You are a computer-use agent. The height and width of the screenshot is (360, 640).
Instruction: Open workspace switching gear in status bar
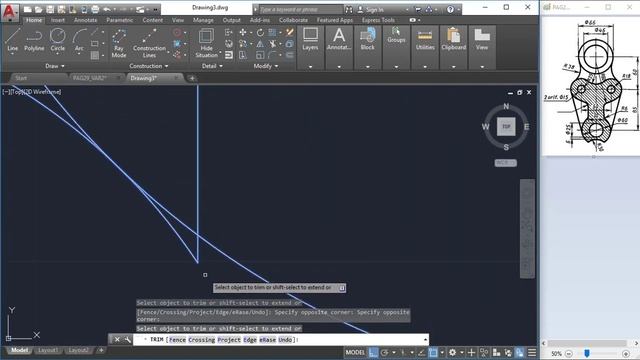(452, 352)
